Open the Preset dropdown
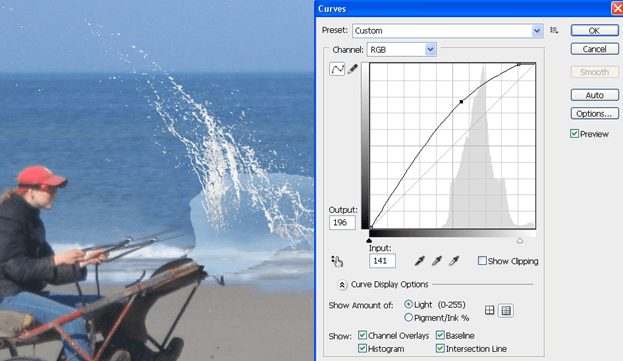Image resolution: width=623 pixels, height=361 pixels. [x=447, y=31]
